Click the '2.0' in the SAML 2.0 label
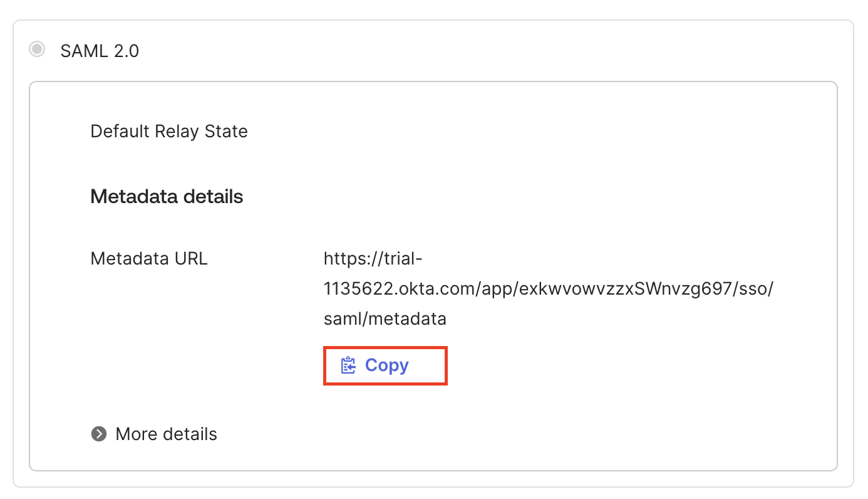 [x=125, y=51]
